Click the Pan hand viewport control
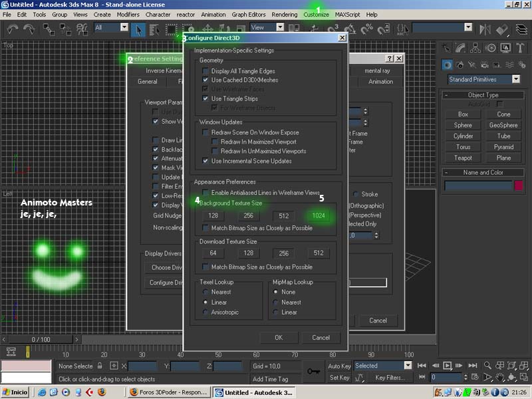 (500, 377)
